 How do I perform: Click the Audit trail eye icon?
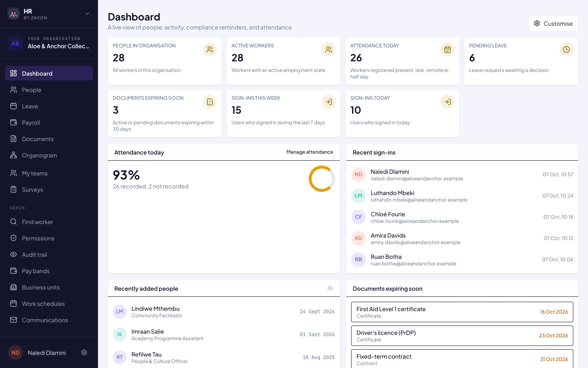click(x=13, y=254)
